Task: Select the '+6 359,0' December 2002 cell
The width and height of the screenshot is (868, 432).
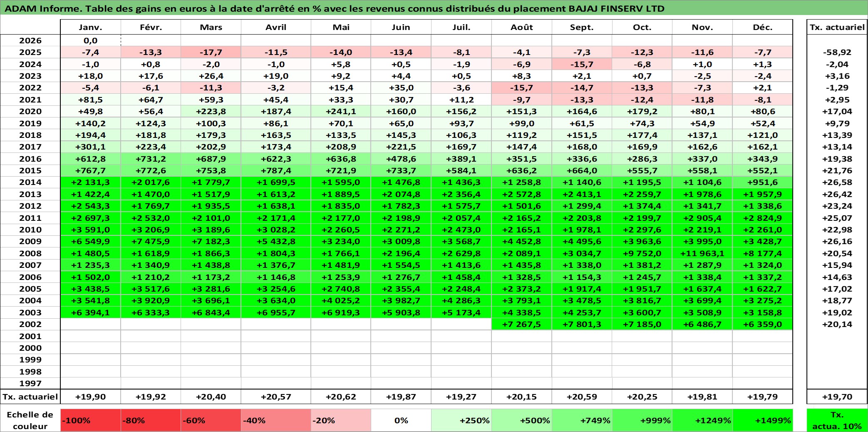Action: click(x=763, y=324)
